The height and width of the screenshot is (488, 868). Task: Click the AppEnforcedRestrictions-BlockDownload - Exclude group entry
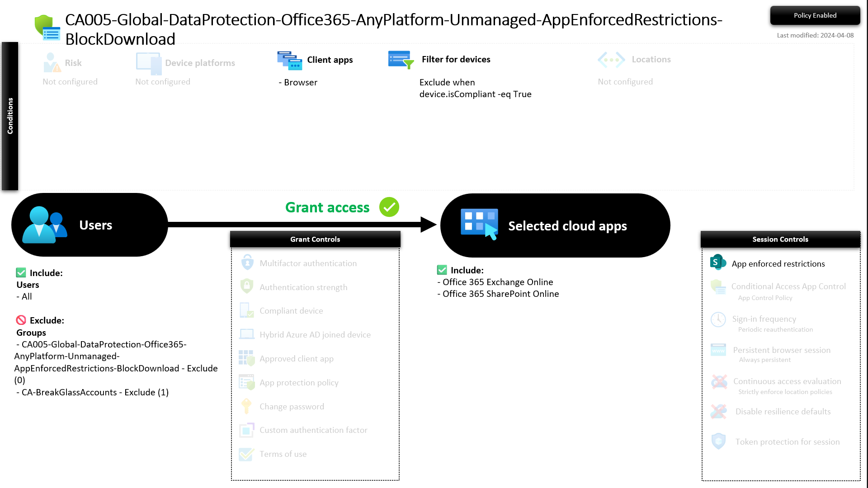pos(116,362)
